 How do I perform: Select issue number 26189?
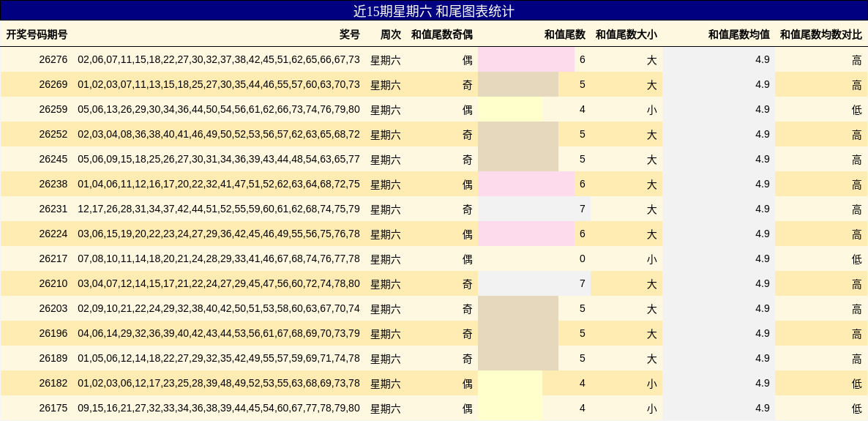point(53,359)
